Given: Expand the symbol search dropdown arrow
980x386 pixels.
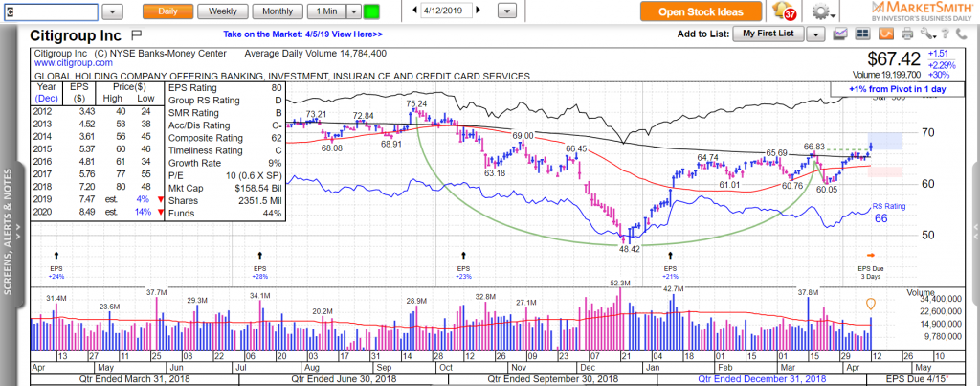Looking at the screenshot, I should 111,11.
